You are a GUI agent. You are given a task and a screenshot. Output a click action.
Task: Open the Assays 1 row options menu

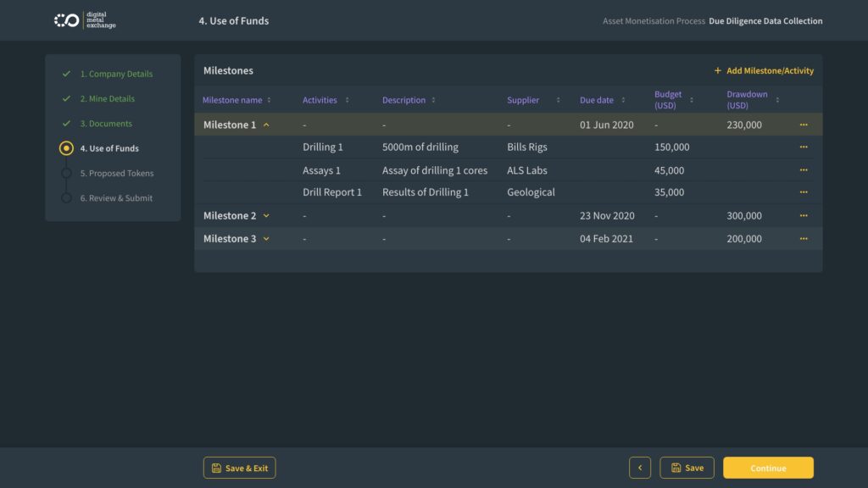point(804,170)
